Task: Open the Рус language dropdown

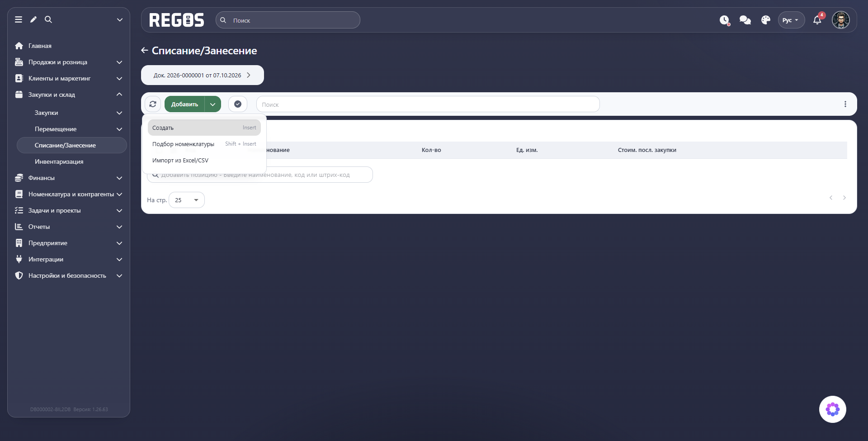Action: 791,20
